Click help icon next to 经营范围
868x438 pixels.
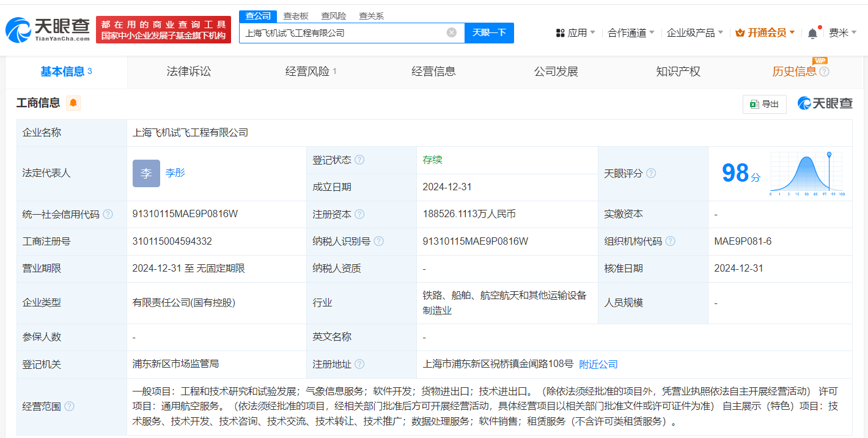tap(69, 406)
